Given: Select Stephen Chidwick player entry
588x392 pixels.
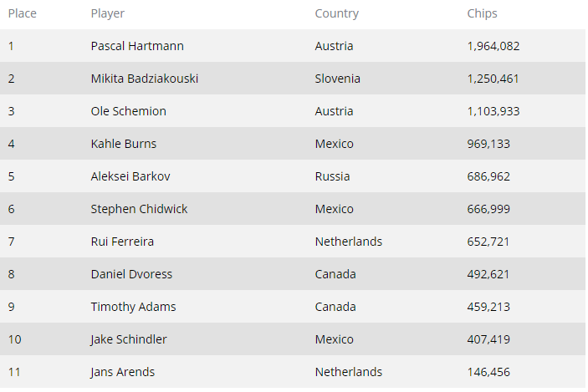Looking at the screenshot, I should click(x=139, y=209).
